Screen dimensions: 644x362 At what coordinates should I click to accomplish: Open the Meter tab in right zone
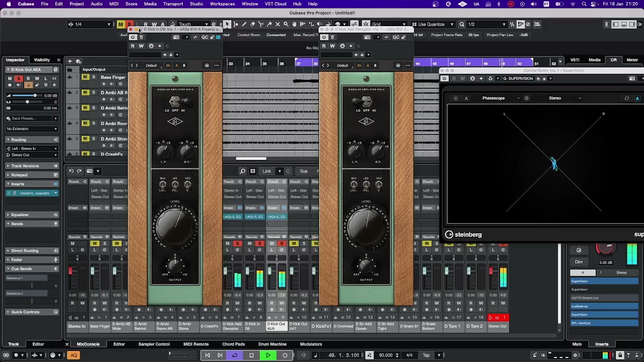[632, 60]
